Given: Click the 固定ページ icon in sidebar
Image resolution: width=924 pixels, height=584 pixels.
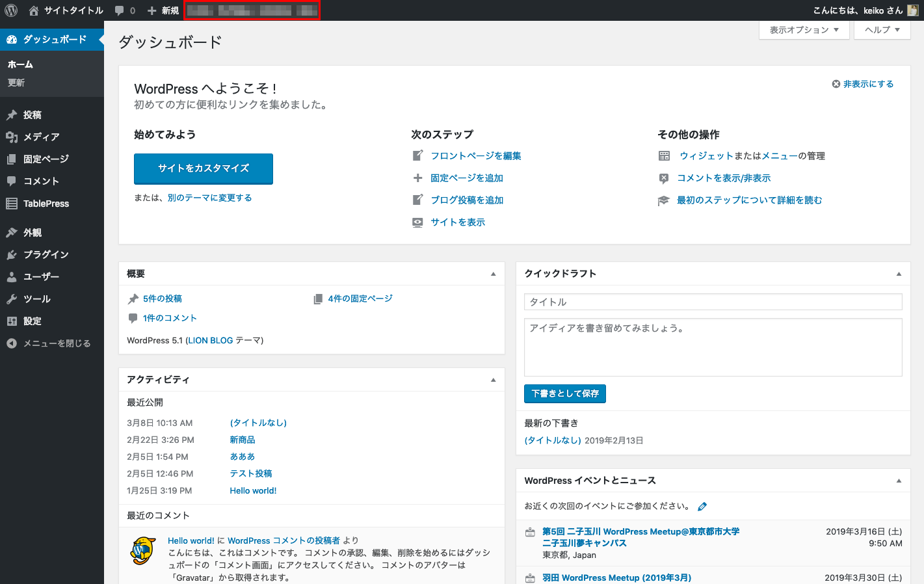Looking at the screenshot, I should pos(12,159).
